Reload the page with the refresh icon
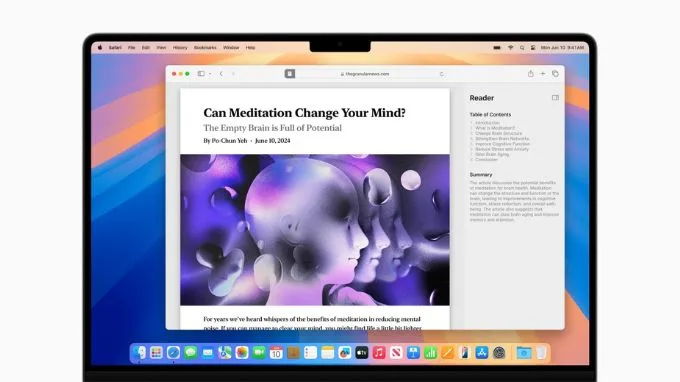 pos(441,74)
